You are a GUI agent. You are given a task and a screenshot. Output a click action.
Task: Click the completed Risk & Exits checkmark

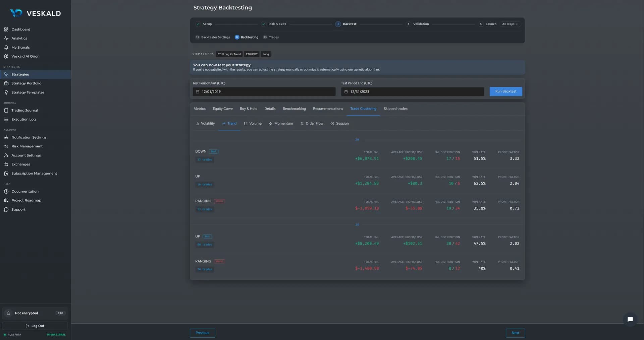(264, 24)
